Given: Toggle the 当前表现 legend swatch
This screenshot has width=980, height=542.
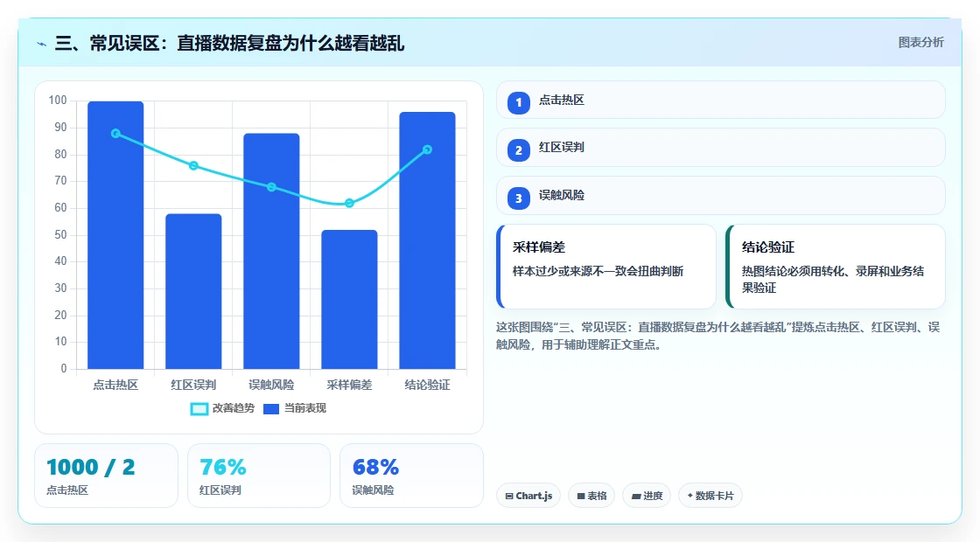Looking at the screenshot, I should click(x=270, y=409).
